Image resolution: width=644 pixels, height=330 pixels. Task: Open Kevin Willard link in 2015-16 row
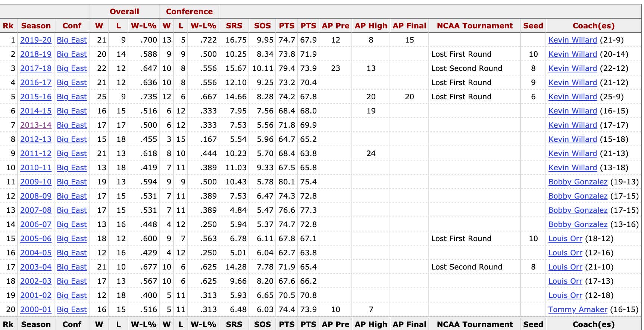pyautogui.click(x=573, y=97)
